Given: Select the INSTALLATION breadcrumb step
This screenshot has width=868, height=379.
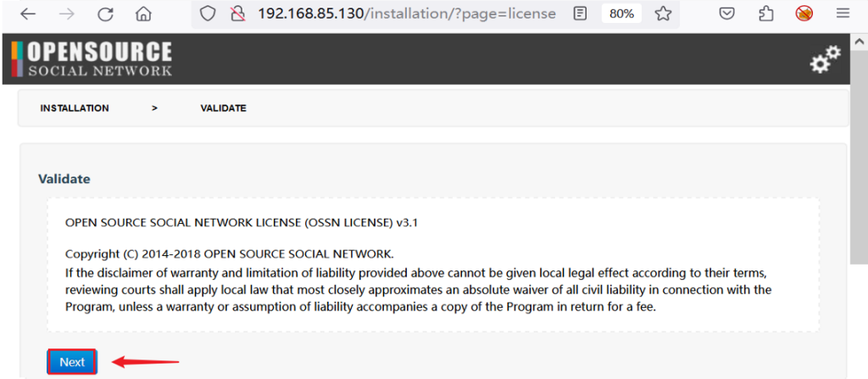Looking at the screenshot, I should tap(75, 108).
